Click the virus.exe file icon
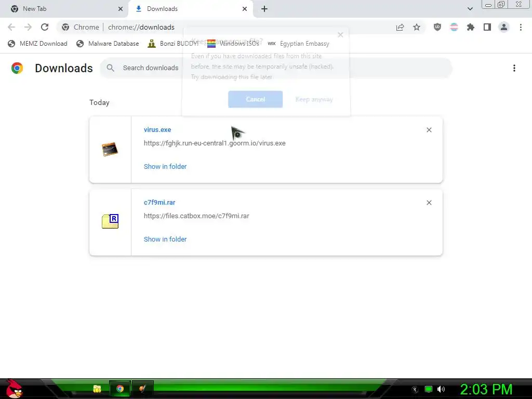532x399 pixels. (110, 149)
